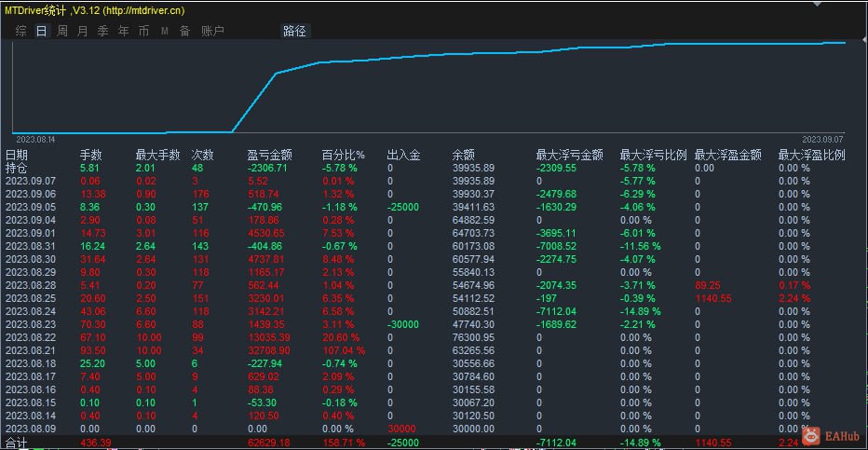
Task: Click the 百分比% column header
Action: pyautogui.click(x=344, y=155)
